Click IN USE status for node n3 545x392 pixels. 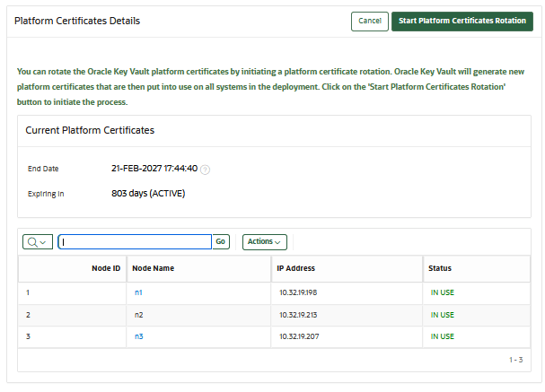pos(442,336)
